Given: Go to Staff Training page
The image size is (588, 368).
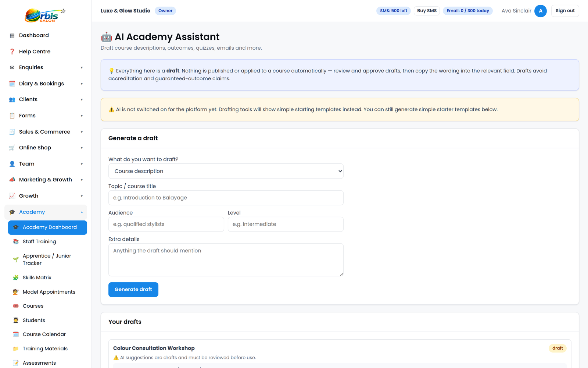Looking at the screenshot, I should (47, 241).
